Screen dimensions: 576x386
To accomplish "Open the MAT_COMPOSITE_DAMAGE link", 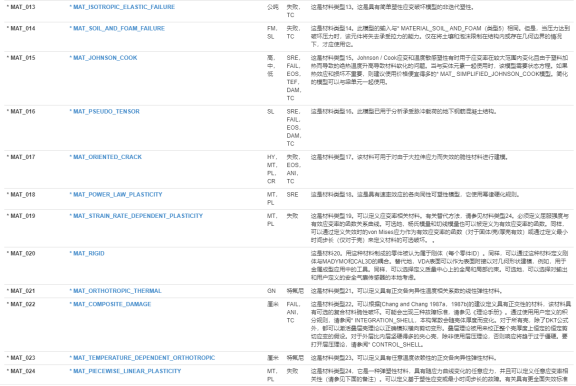I will [110, 304].
